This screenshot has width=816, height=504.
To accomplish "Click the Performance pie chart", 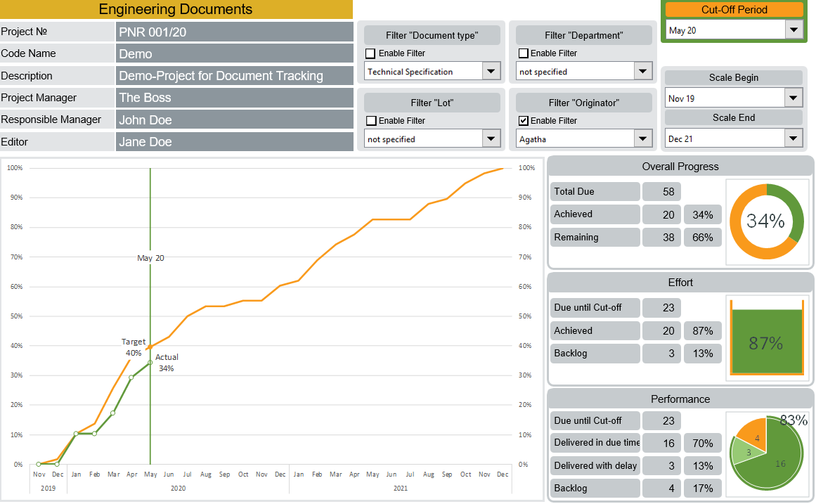I will coord(766,452).
